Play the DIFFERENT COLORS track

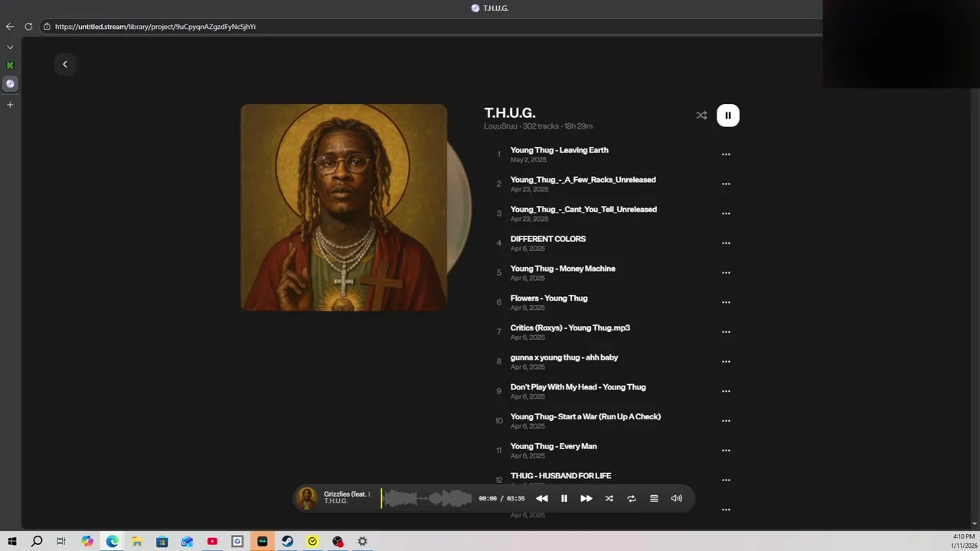(x=548, y=239)
